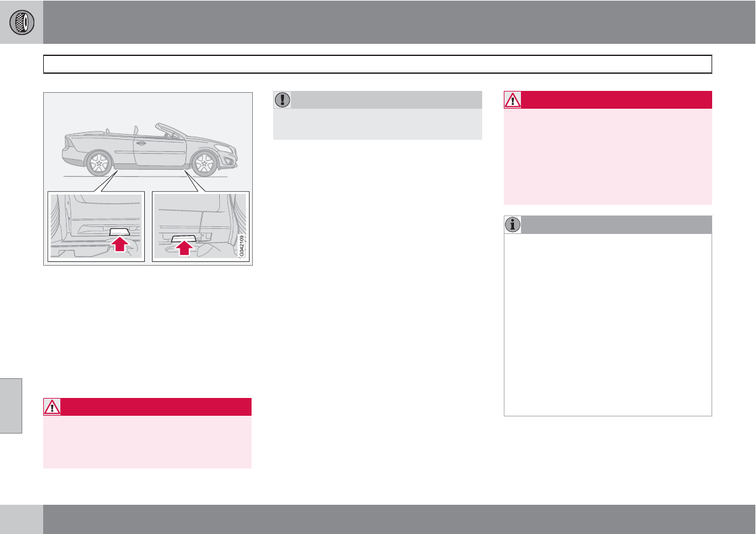756x534 pixels.
Task: Click the pink warning box at bottom left
Action: [147, 442]
